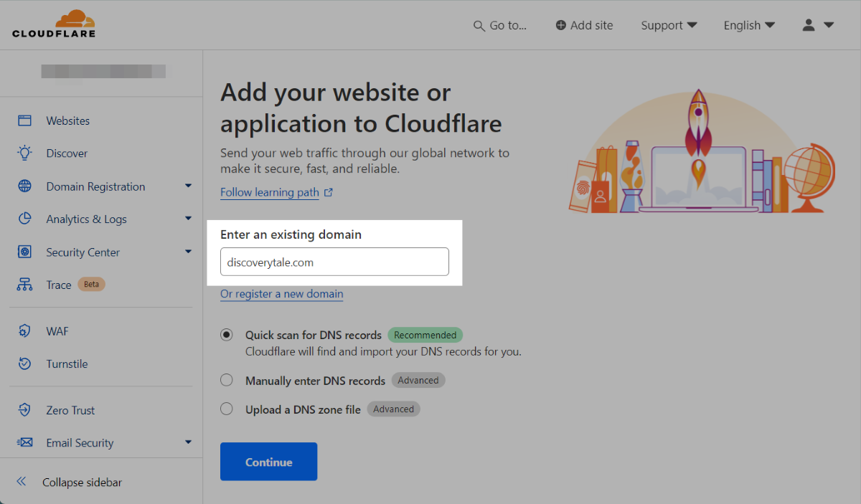Select Manually enter DNS records option
The height and width of the screenshot is (504, 861).
coord(227,380)
